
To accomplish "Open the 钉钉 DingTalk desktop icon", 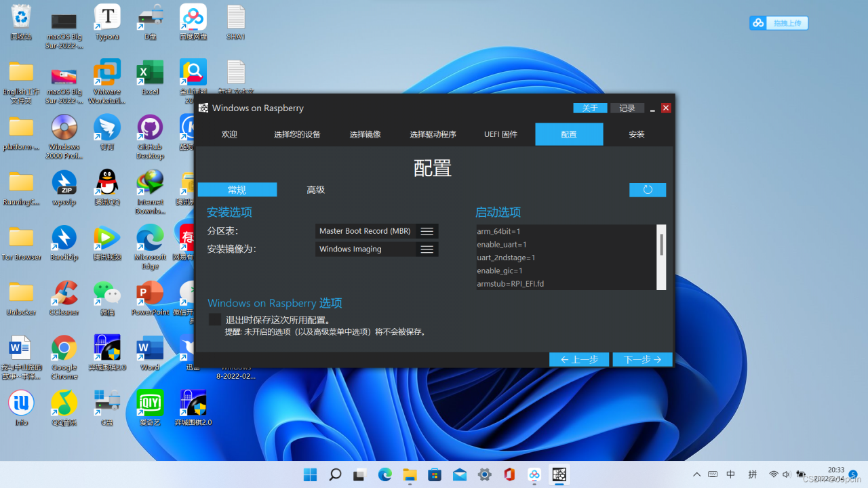I will (107, 132).
